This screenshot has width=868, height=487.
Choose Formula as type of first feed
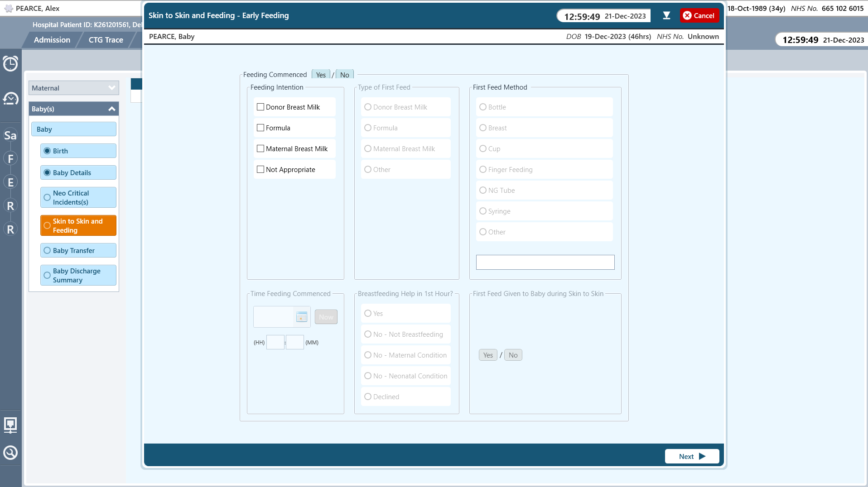[x=405, y=128]
